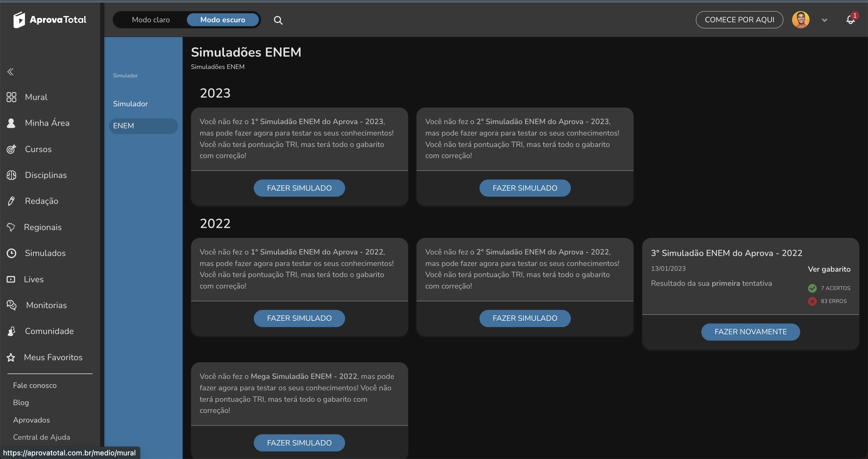Click the green 7 ACERTOS check icon
The width and height of the screenshot is (868, 459).
click(x=812, y=288)
